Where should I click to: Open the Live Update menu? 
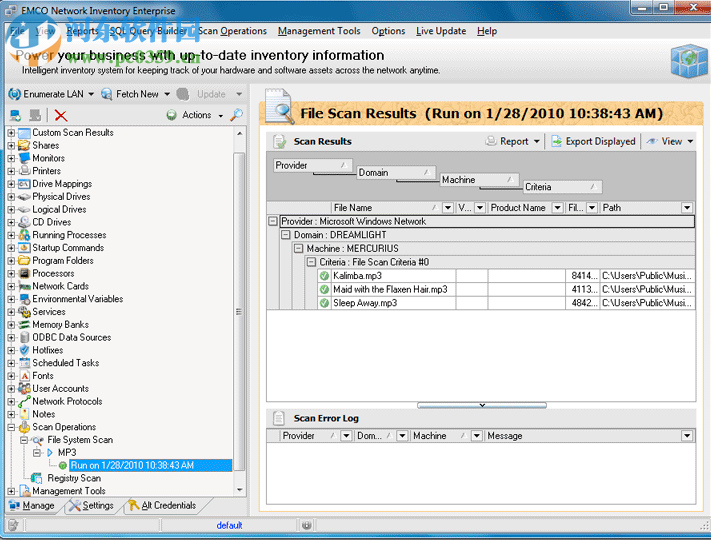[x=441, y=31]
